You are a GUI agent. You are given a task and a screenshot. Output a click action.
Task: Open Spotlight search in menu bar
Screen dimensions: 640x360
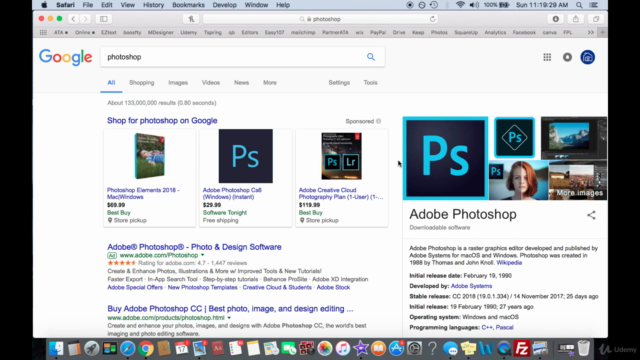click(x=579, y=5)
